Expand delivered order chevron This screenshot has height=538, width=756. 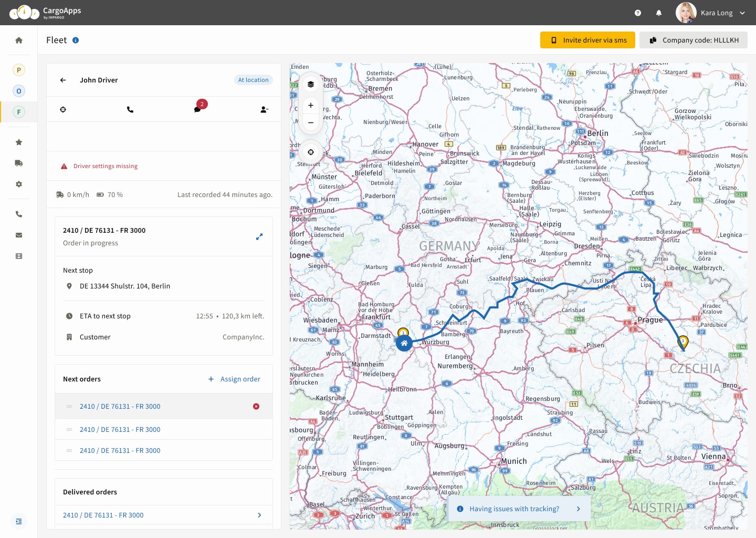[x=259, y=515]
